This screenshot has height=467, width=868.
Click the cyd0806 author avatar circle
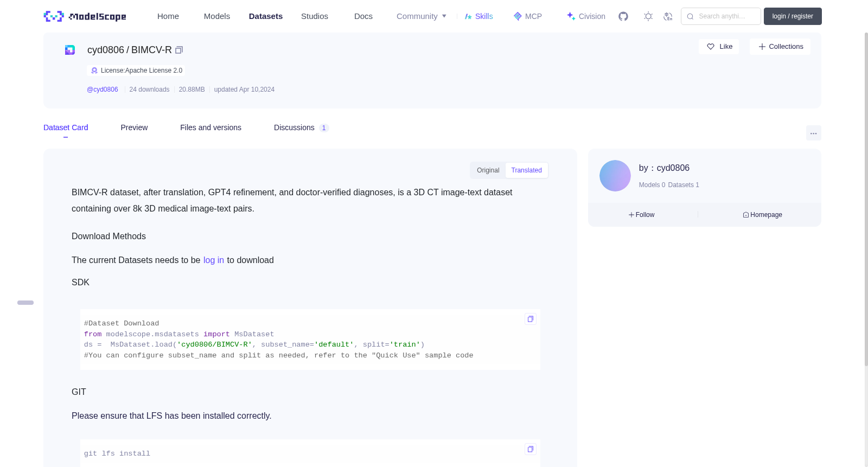(615, 176)
